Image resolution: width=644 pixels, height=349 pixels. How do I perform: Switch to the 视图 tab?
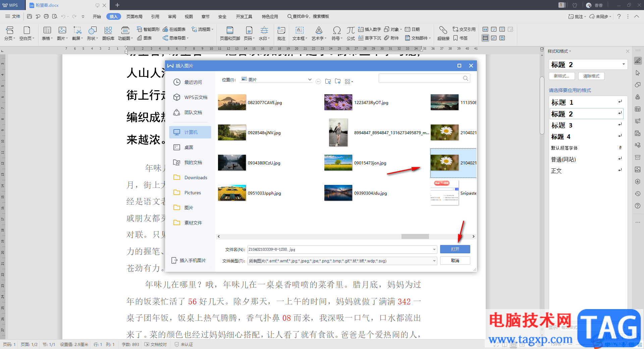point(189,16)
